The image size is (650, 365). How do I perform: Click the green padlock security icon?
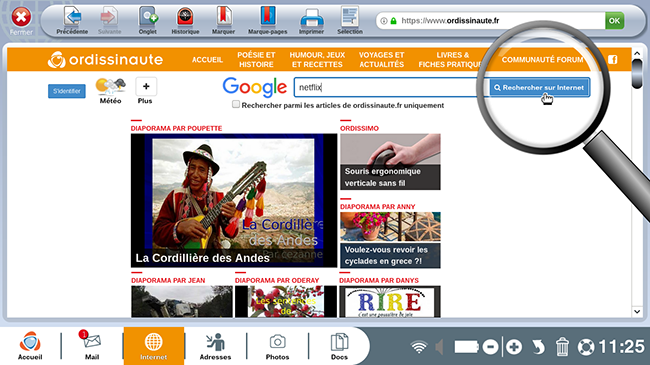pyautogui.click(x=393, y=21)
